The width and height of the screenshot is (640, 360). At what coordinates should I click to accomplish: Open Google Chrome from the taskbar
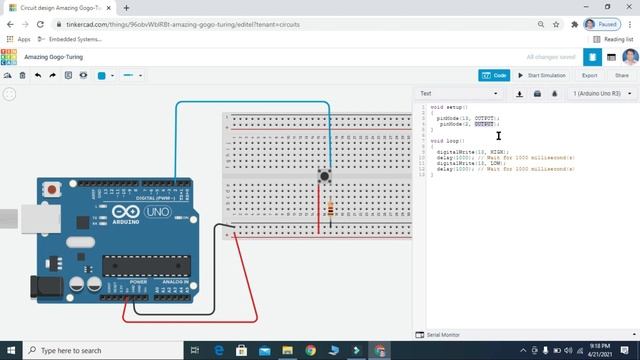click(x=310, y=351)
